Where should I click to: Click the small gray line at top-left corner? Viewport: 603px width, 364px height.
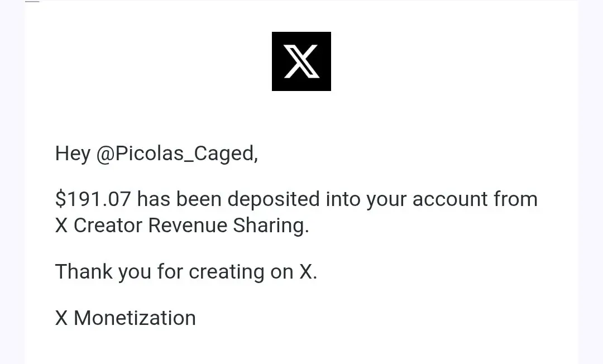tap(32, 1)
